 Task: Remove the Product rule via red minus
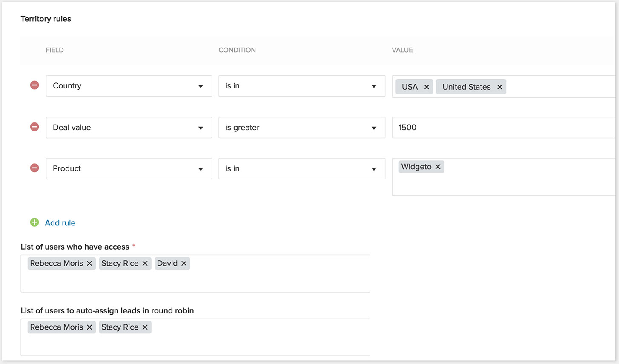34,168
